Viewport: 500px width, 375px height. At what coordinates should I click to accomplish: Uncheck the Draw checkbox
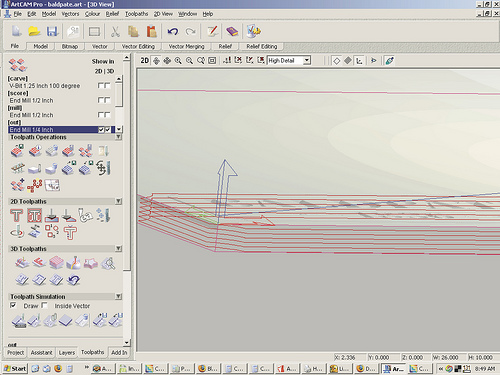13,305
